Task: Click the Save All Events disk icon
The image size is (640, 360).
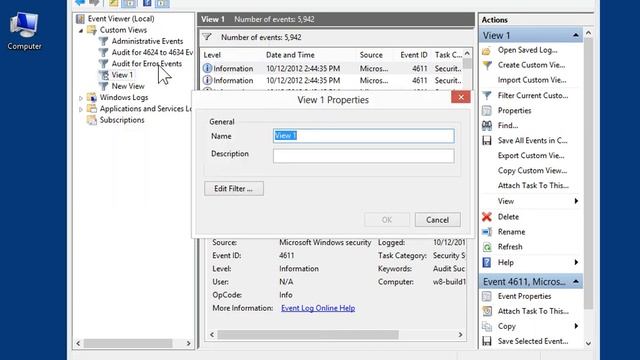Action: pos(487,141)
